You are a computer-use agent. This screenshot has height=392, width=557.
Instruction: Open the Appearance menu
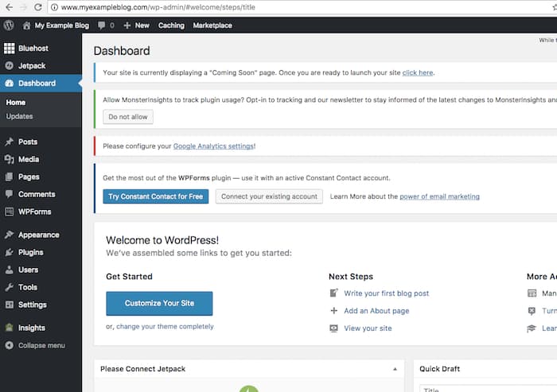41,235
